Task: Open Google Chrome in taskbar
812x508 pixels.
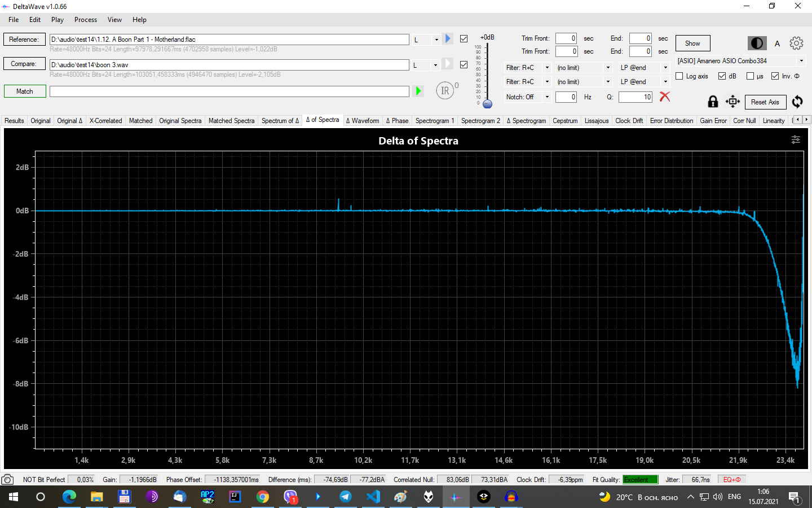Action: (263, 497)
